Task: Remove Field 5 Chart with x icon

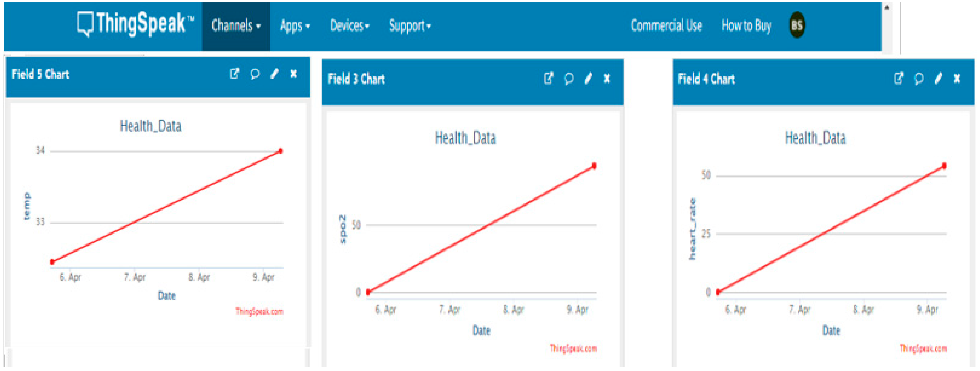Action: (x=293, y=73)
